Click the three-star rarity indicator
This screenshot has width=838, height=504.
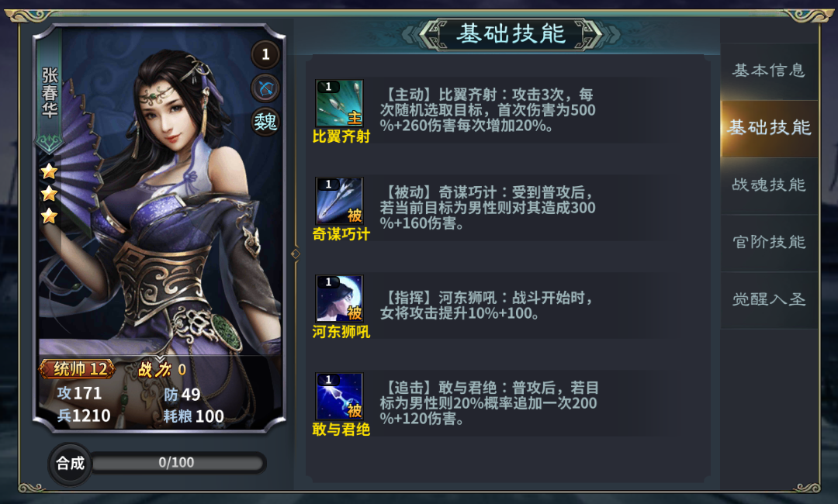tap(49, 193)
